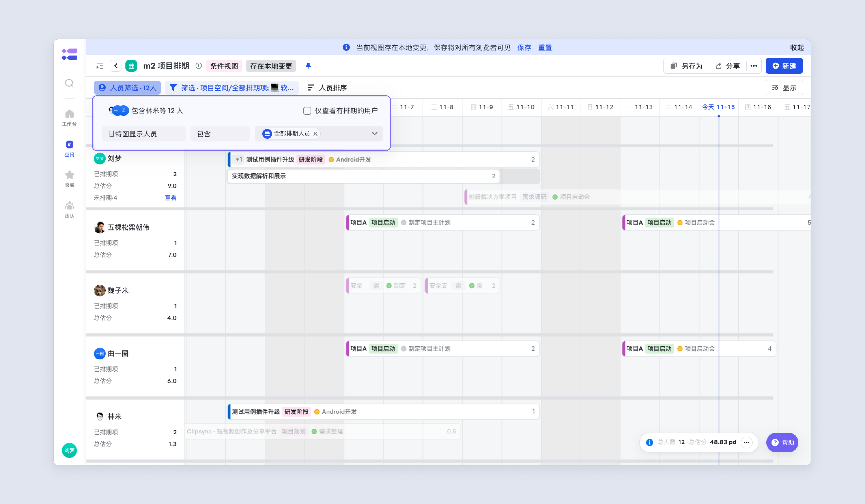Click info icon in summary bar
Viewport: 865px width, 504px height.
click(649, 442)
